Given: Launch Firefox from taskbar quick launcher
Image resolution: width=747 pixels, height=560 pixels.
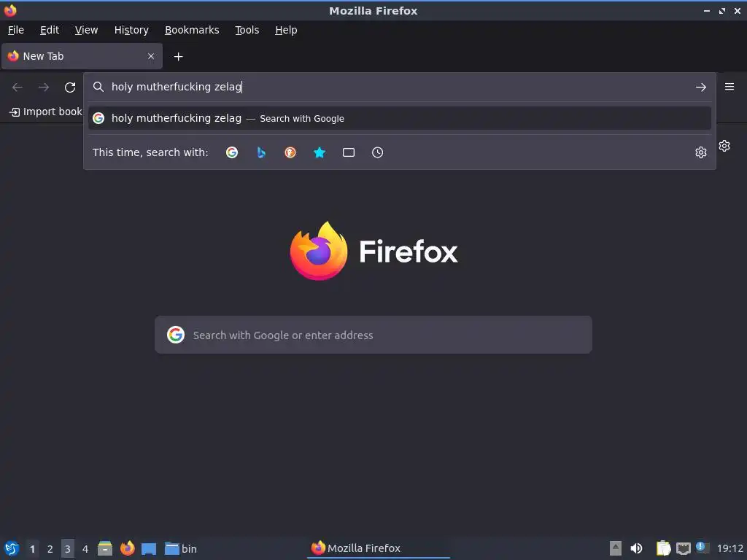Looking at the screenshot, I should pos(127,548).
